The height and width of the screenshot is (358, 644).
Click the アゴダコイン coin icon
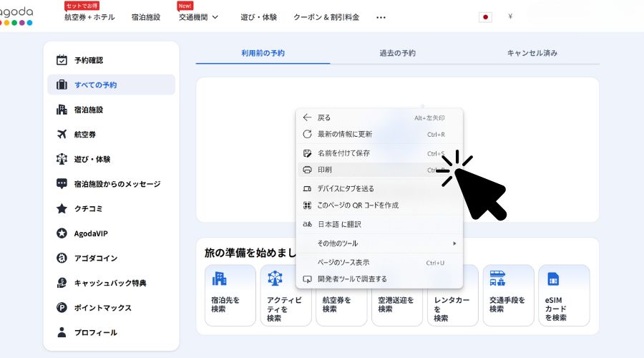[62, 258]
